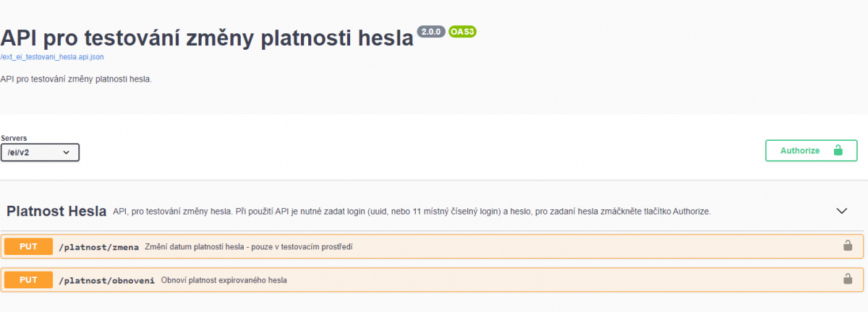Click the 'Obnoví platnost expirovaného hesla' summary
Image resolution: width=868 pixels, height=312 pixels.
224,280
